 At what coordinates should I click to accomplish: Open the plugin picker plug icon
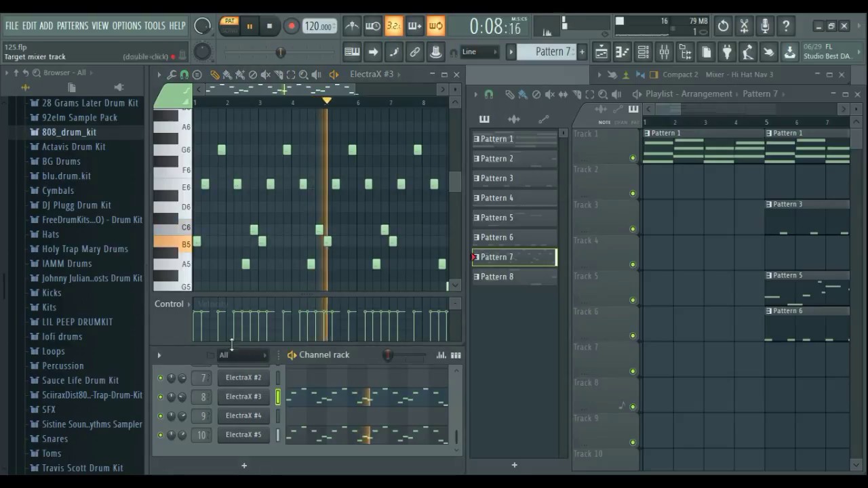pyautogui.click(x=727, y=52)
